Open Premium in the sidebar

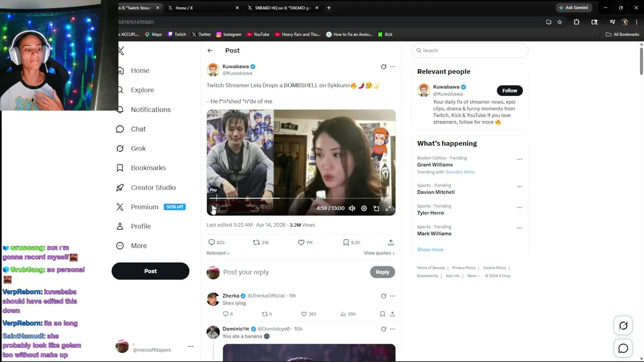144,207
